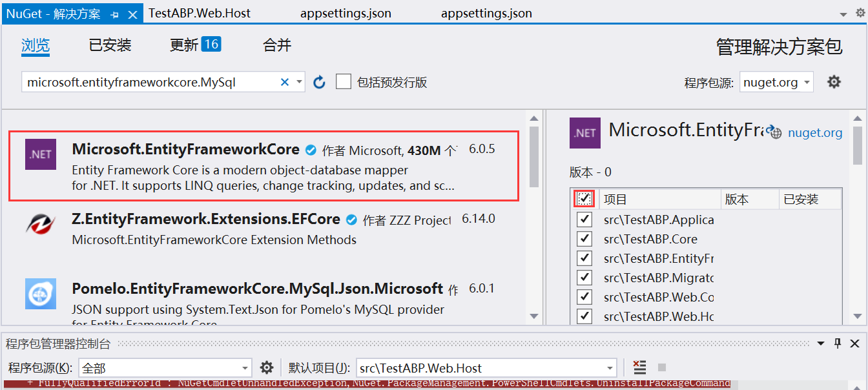Open the second appsettings.json tab

486,13
